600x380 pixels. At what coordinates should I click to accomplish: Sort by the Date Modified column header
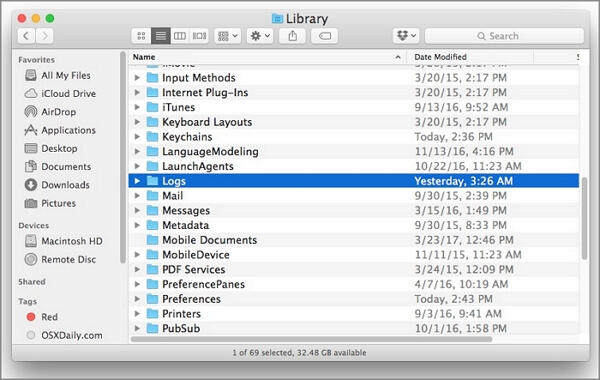(x=470, y=57)
